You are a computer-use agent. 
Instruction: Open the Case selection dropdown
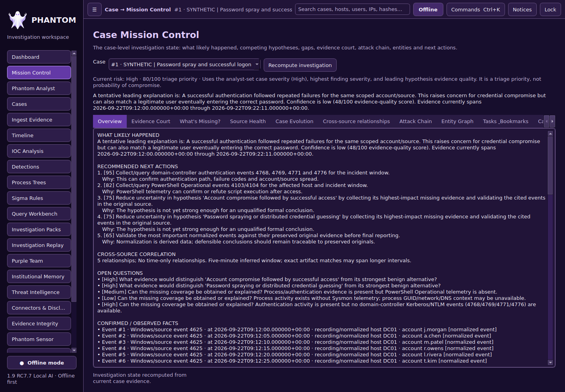pos(184,64)
